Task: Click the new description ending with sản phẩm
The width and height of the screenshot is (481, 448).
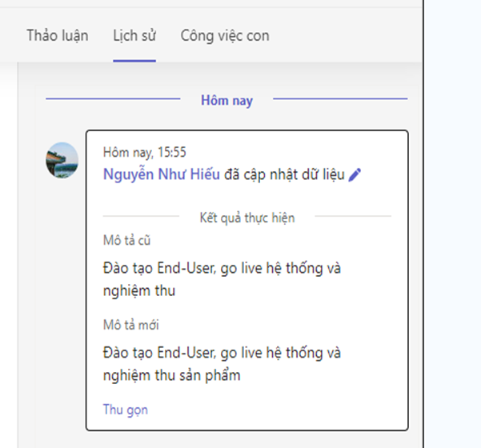Action: click(222, 363)
